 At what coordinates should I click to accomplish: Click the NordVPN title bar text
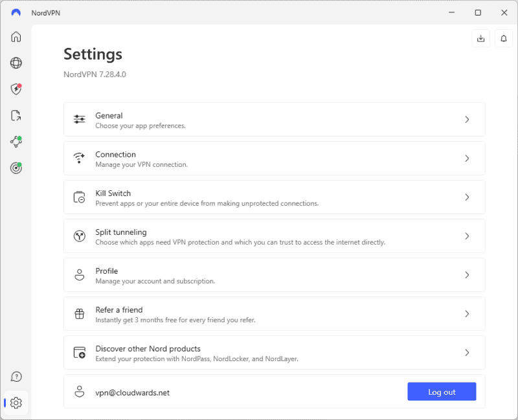[46, 13]
